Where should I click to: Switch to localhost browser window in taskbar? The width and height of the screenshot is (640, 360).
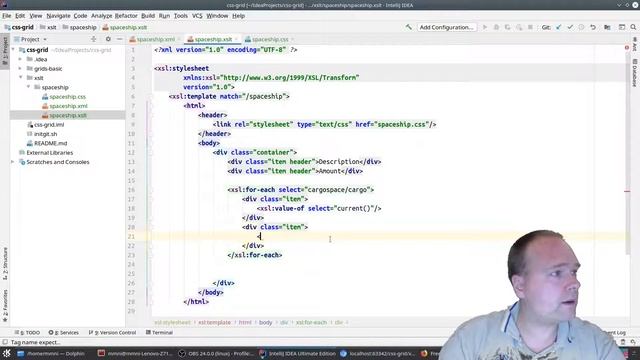(377, 353)
